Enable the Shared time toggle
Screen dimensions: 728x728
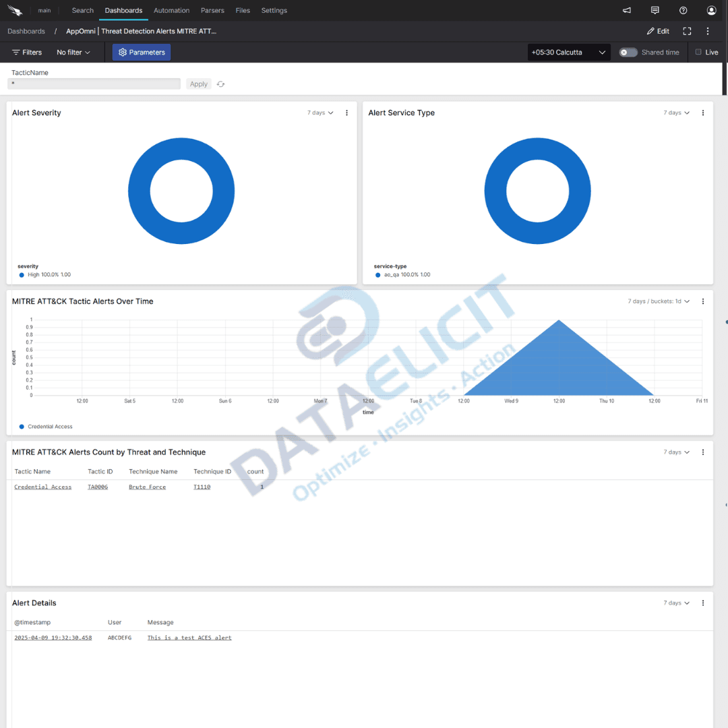628,52
